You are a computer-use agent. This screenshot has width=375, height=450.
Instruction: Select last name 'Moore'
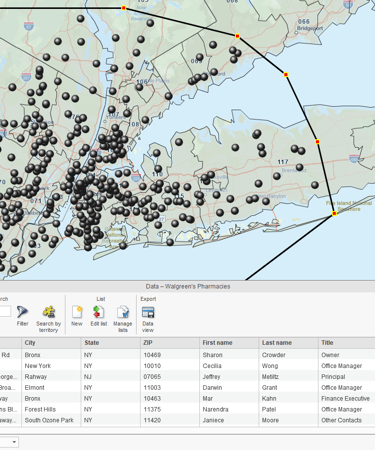(x=270, y=420)
